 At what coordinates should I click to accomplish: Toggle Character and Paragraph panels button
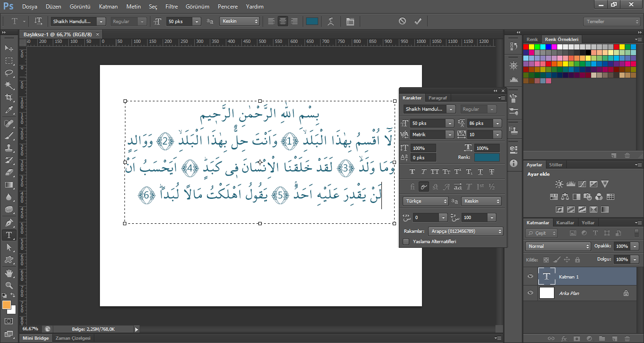coord(350,21)
